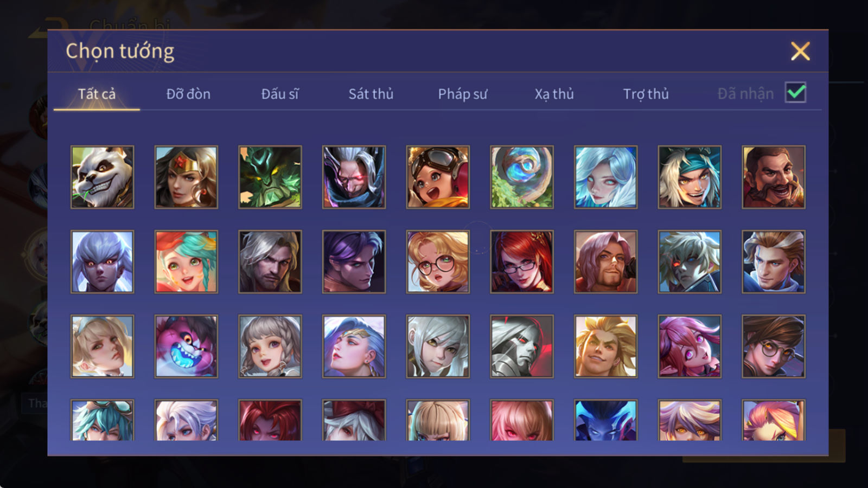Pick the girl with aviator goggles hero

(x=438, y=177)
